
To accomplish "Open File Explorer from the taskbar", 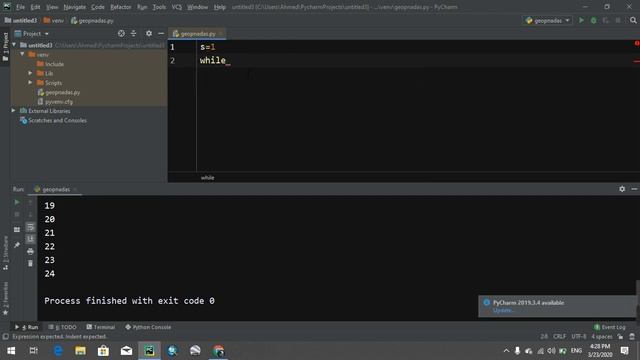I will pyautogui.click(x=80, y=351).
